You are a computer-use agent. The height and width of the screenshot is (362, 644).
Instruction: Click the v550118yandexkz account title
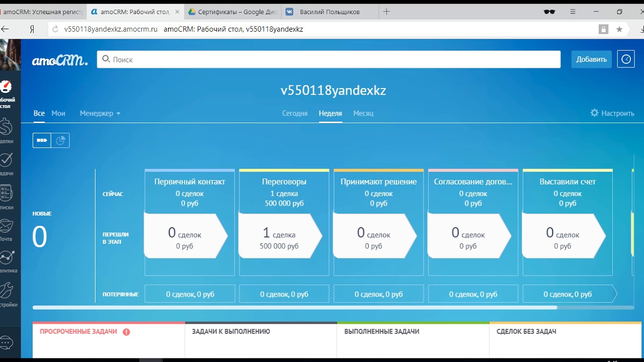pyautogui.click(x=334, y=90)
